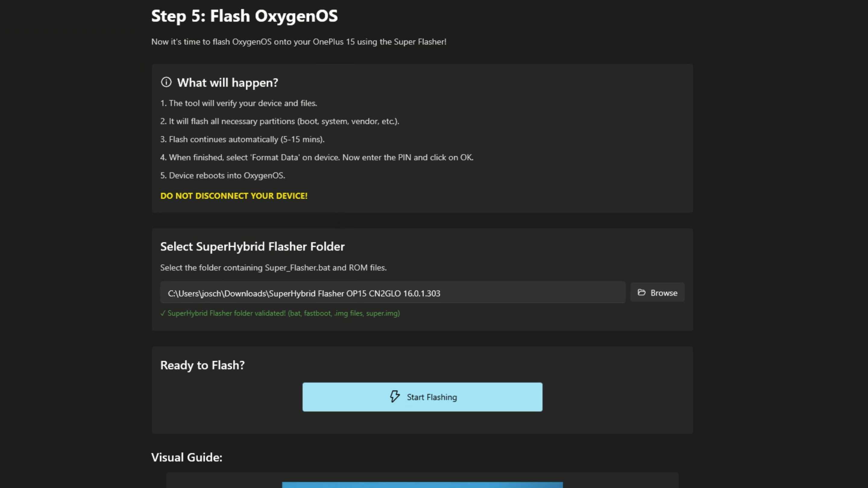
Task: Click the folder icon on the Browse button
Action: click(642, 292)
